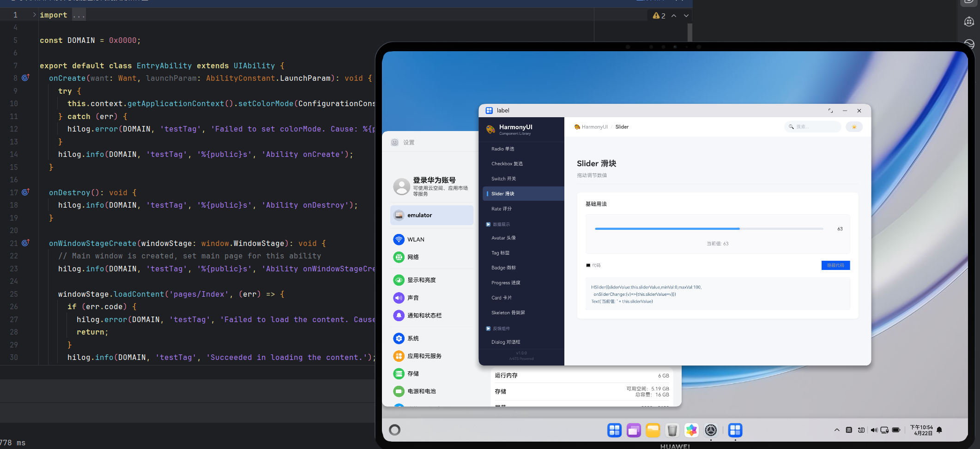
Task: Open the colorful Gallery app in dock
Action: coord(691,431)
